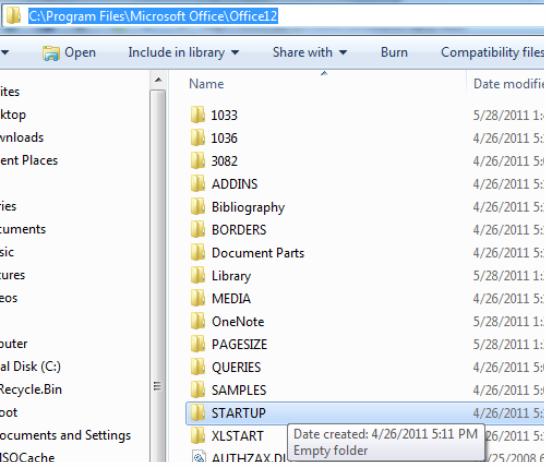Click the MEDIA folder name
Screen dimensions: 546x467
pyautogui.click(x=231, y=299)
